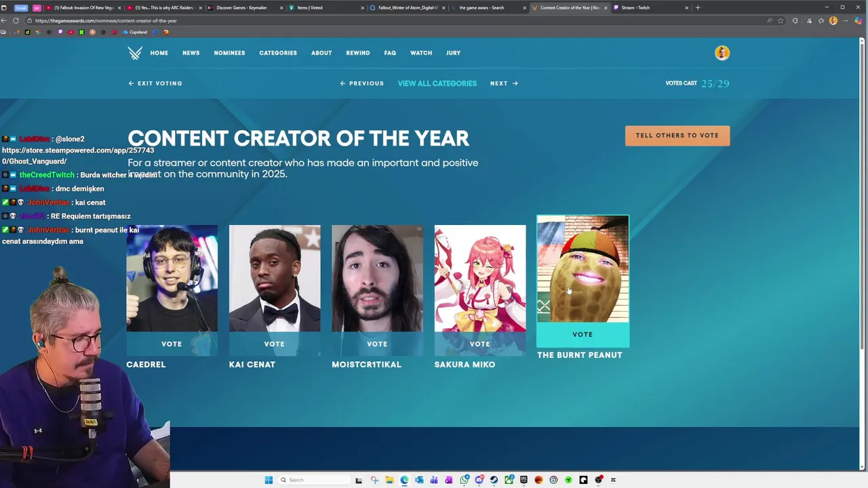This screenshot has height=488, width=868.
Task: Click the taskbar Search box
Action: (314, 480)
